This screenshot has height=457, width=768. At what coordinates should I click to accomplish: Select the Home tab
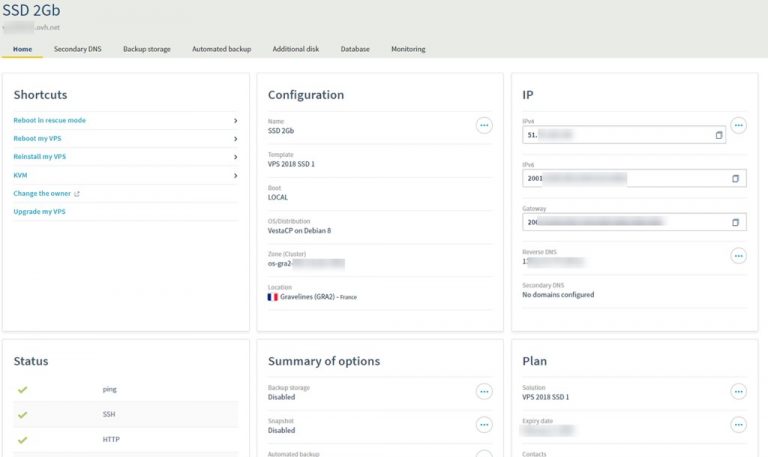point(23,49)
